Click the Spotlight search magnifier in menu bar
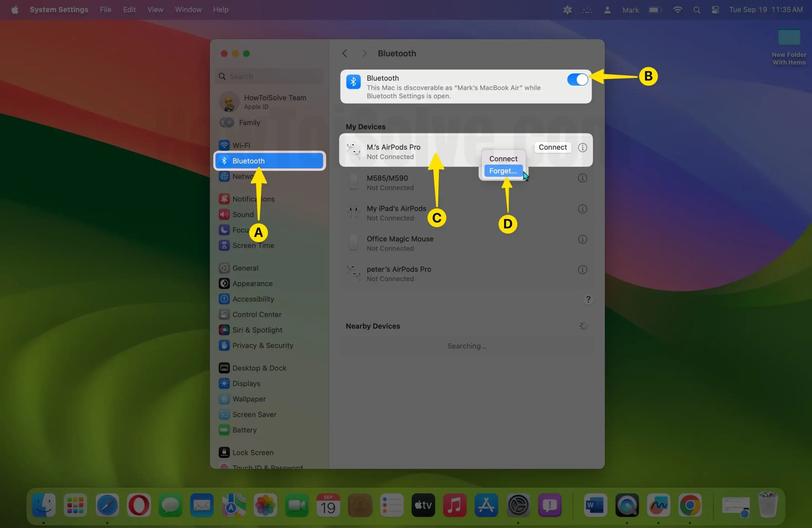The height and width of the screenshot is (528, 812). 697,10
